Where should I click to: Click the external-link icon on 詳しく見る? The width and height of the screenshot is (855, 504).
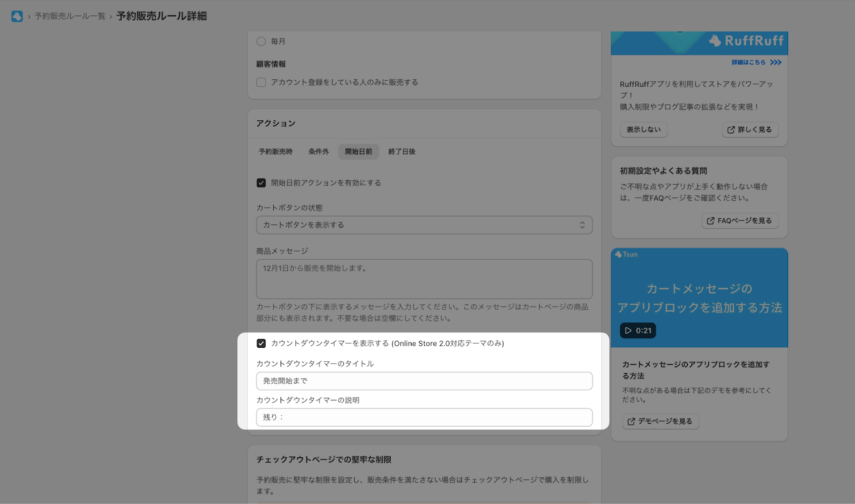[x=731, y=130]
